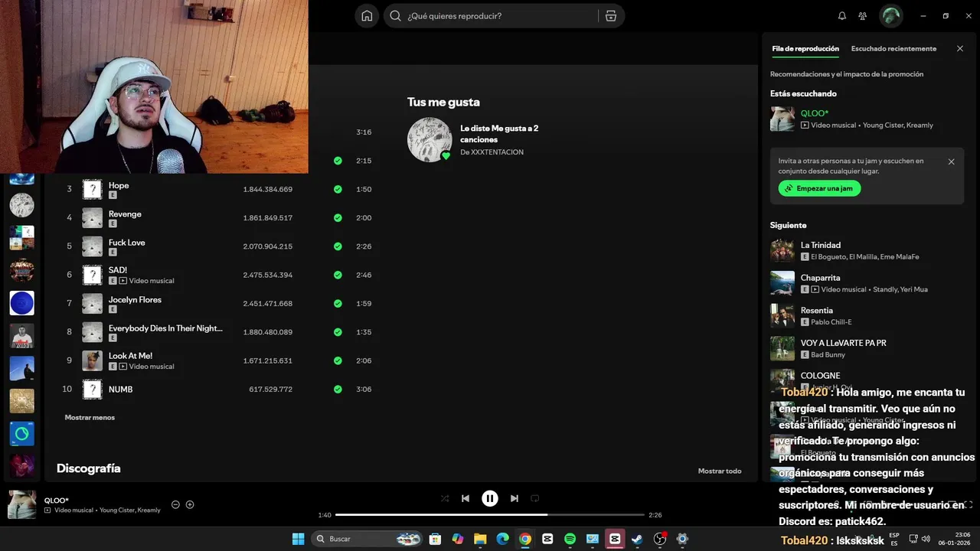Open the Browse icon in the search bar
Image resolution: width=980 pixels, height=551 pixels.
610,16
